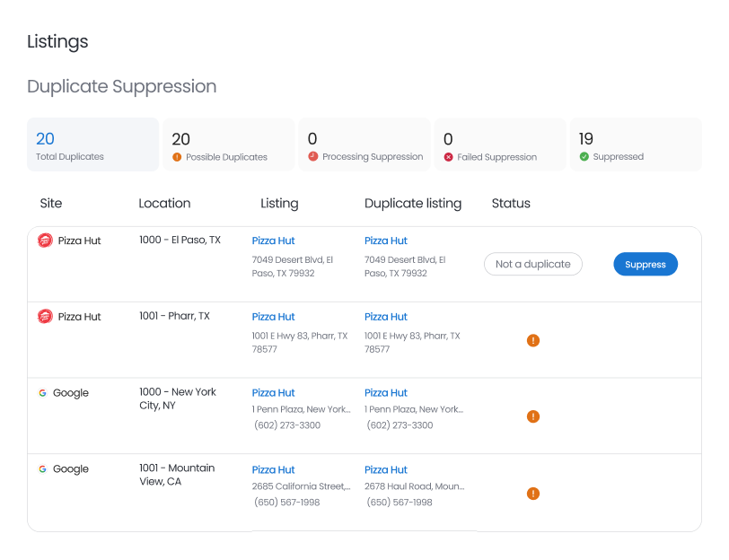Image resolution: width=729 pixels, height=560 pixels.
Task: Show the Suppressed listings card
Action: tap(636, 144)
